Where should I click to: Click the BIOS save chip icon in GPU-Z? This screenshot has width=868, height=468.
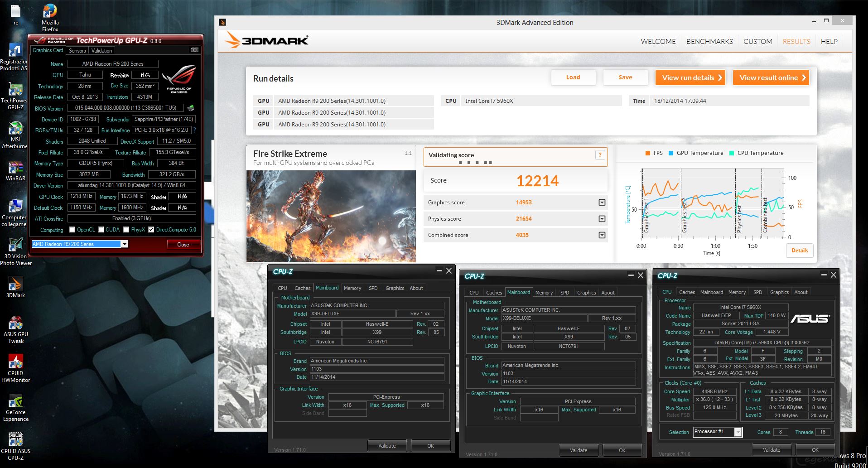coord(191,108)
